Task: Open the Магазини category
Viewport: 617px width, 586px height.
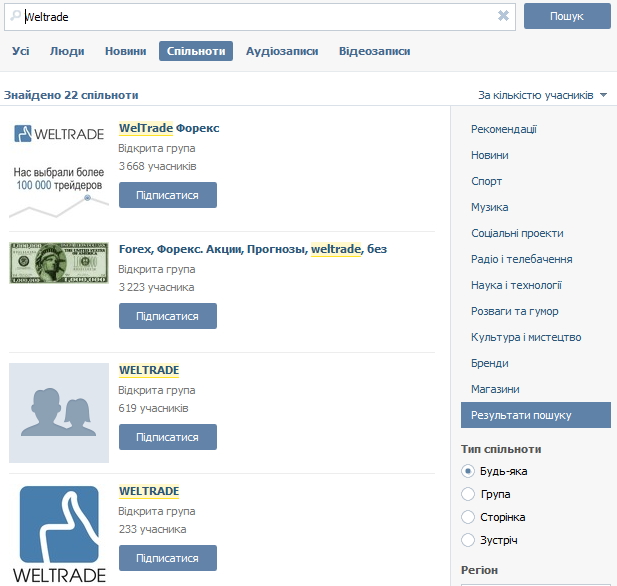Action: pyautogui.click(x=495, y=389)
